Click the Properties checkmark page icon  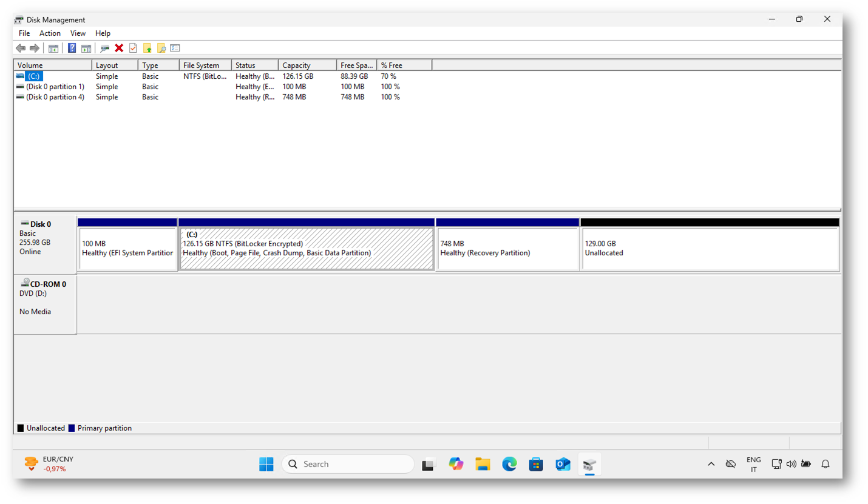(133, 49)
